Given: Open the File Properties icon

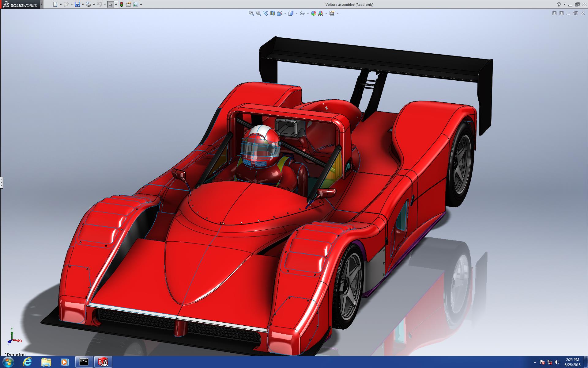Looking at the screenshot, I should (129, 4).
